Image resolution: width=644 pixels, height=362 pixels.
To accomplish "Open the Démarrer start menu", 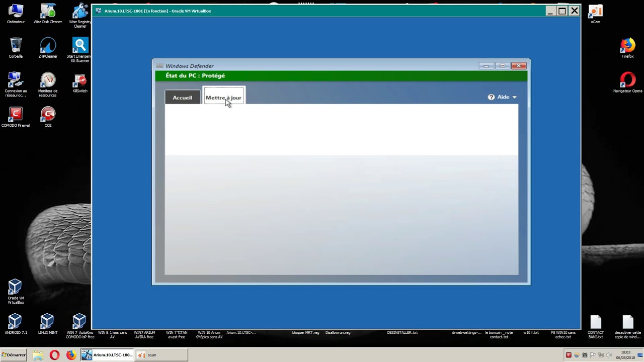I will (x=14, y=354).
